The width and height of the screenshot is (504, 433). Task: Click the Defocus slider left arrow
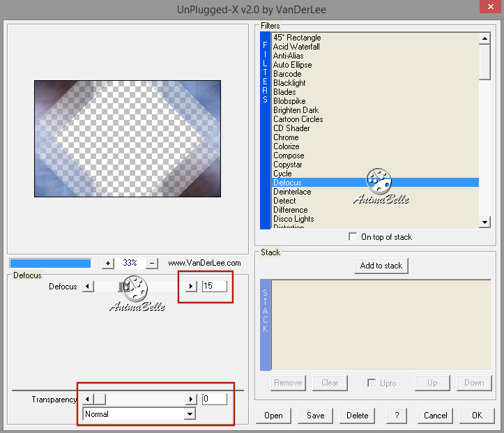(x=87, y=287)
